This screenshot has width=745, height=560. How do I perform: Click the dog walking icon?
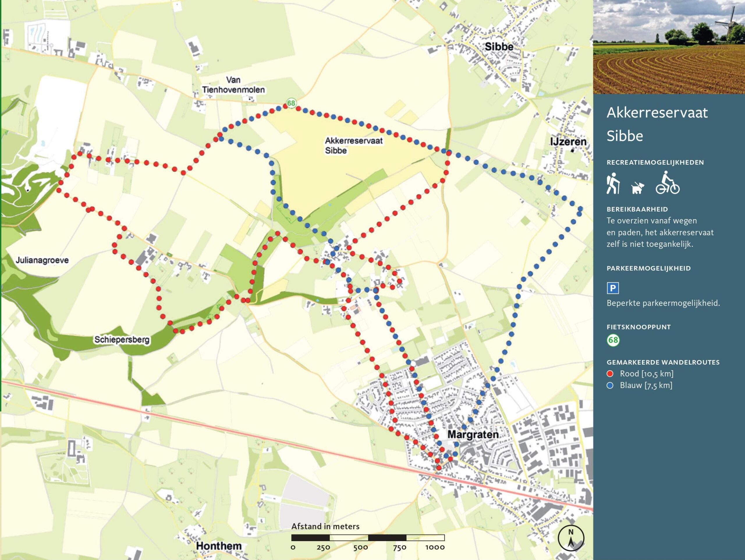click(638, 188)
